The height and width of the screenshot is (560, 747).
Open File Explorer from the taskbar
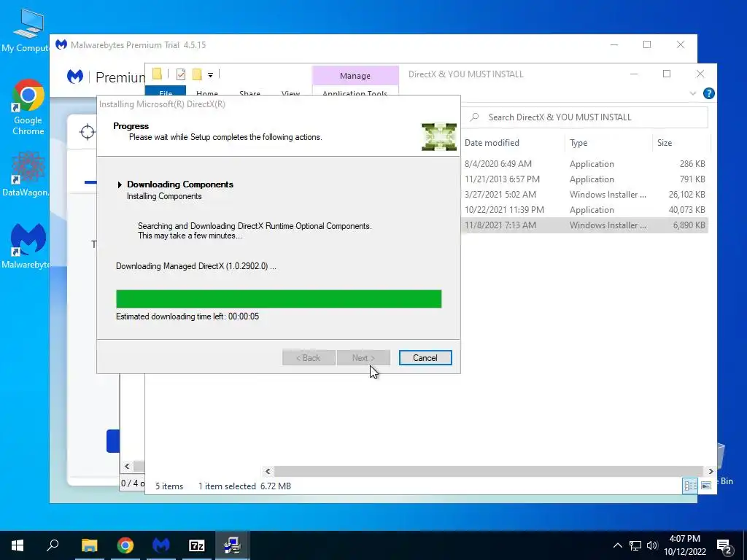point(89,545)
